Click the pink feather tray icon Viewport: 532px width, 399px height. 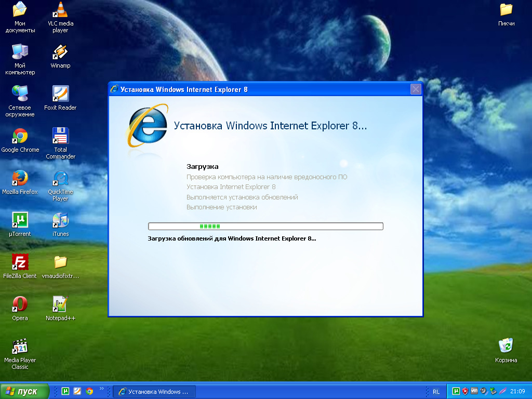coord(502,391)
